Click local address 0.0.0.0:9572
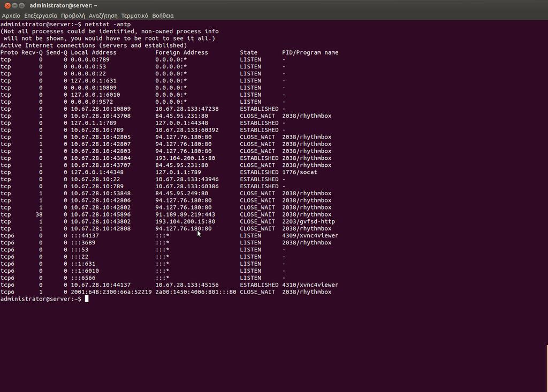The width and height of the screenshot is (548, 392). tap(92, 102)
